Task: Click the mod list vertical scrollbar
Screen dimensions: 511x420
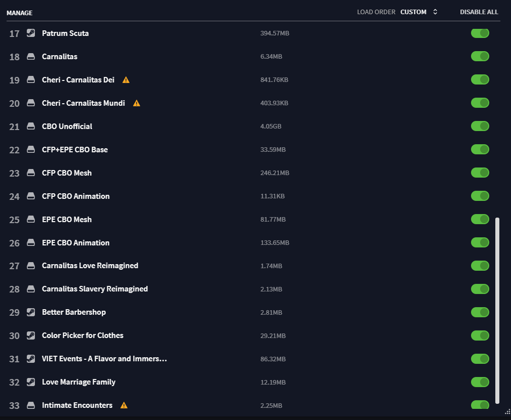Action: click(x=497, y=311)
